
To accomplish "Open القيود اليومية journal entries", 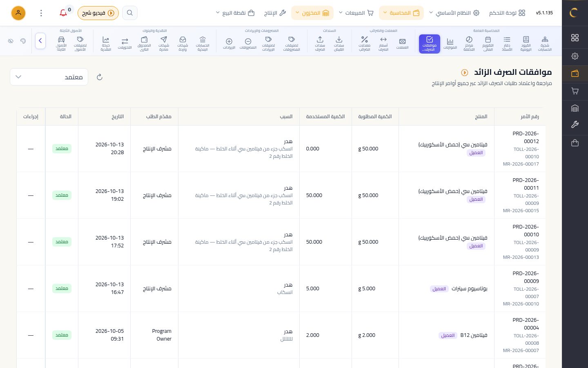I will (x=526, y=44).
